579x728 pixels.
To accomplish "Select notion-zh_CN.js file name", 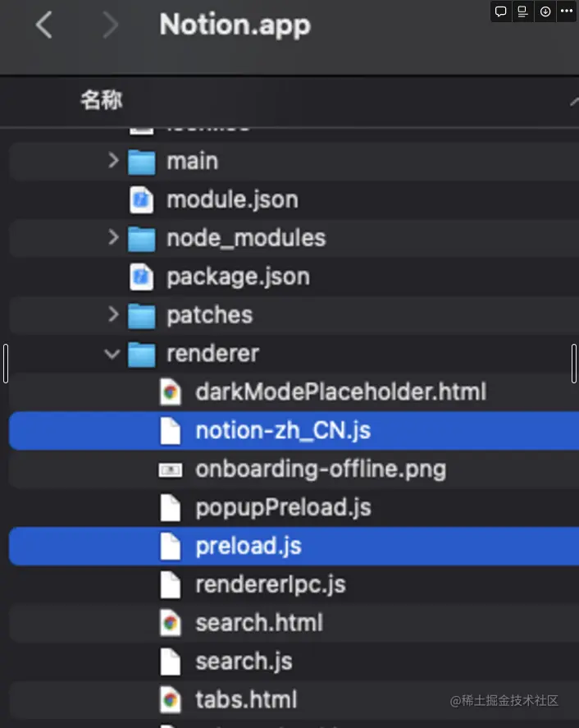I will [283, 431].
